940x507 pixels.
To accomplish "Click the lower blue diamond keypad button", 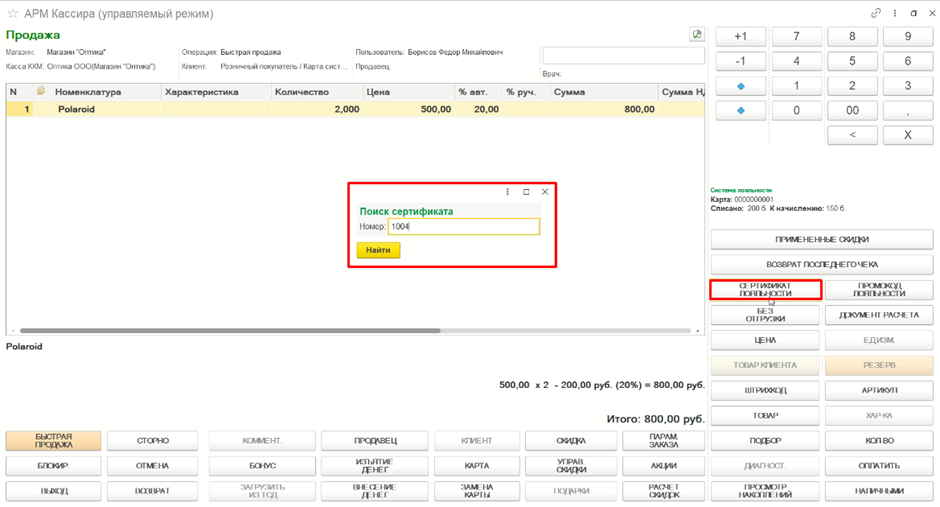I will (x=741, y=110).
